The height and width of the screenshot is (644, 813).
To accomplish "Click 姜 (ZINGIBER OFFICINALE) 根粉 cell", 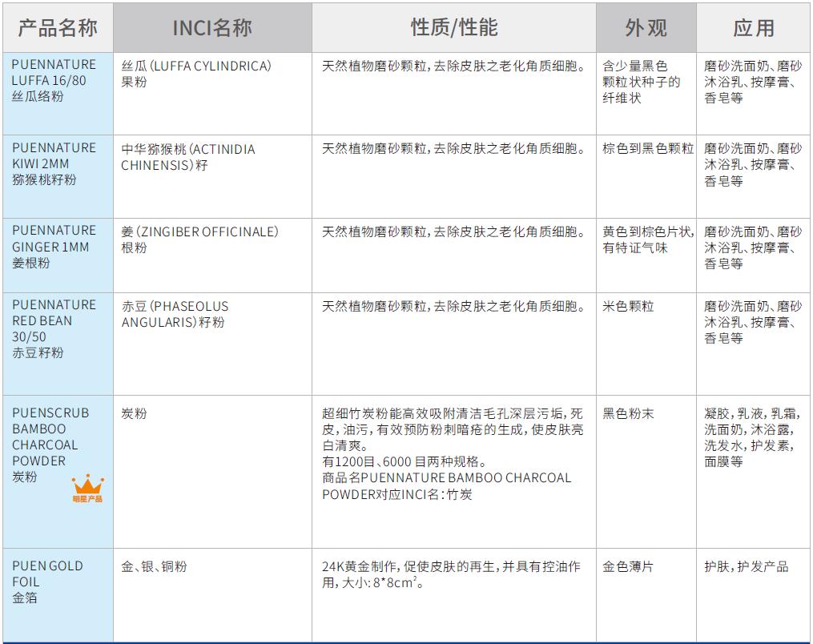I will tap(212, 256).
